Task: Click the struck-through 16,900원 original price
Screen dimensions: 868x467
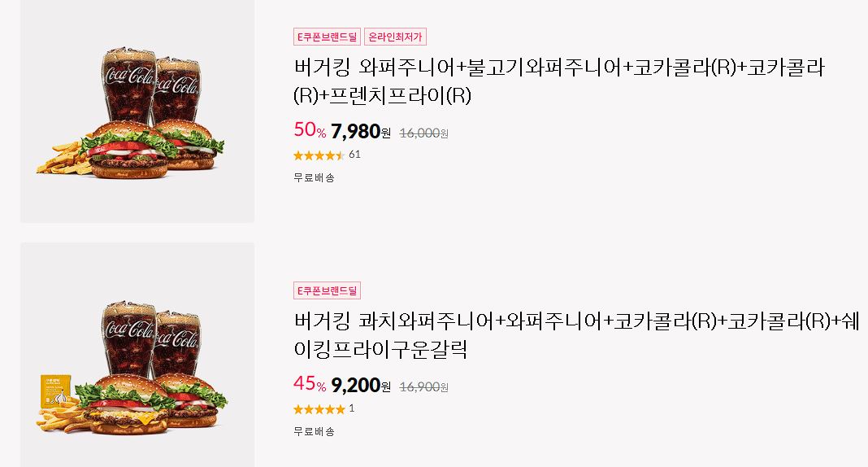Action: click(423, 386)
